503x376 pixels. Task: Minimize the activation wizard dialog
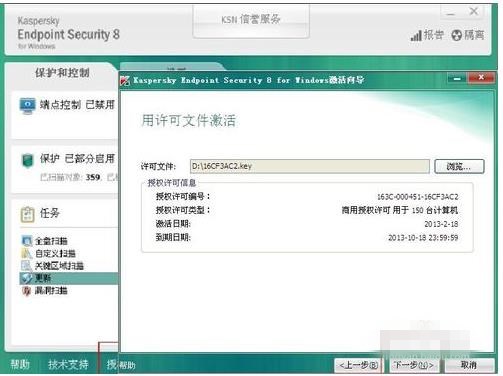pyautogui.click(x=457, y=79)
